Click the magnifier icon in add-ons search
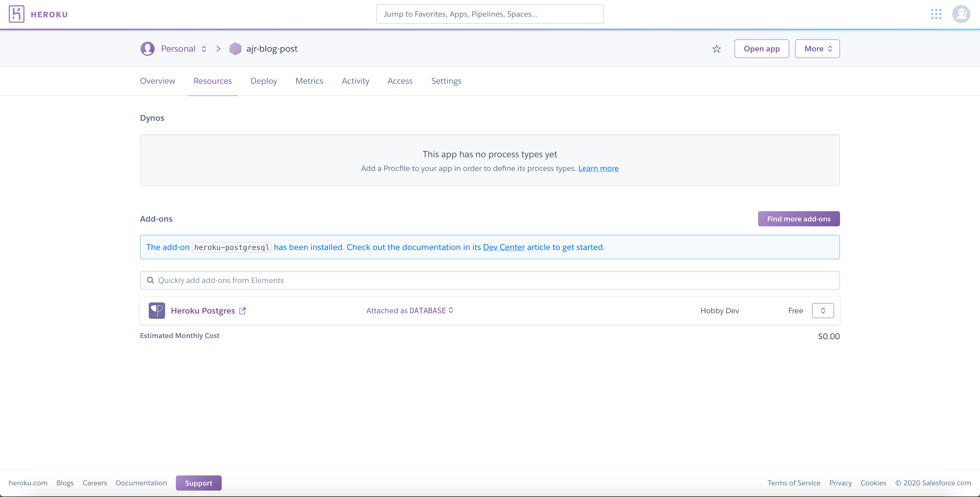Screen dimensions: 980x497 click(x=151, y=280)
